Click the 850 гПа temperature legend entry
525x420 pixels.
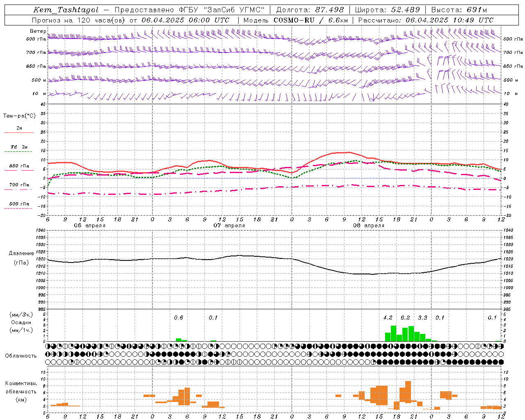(x=19, y=166)
